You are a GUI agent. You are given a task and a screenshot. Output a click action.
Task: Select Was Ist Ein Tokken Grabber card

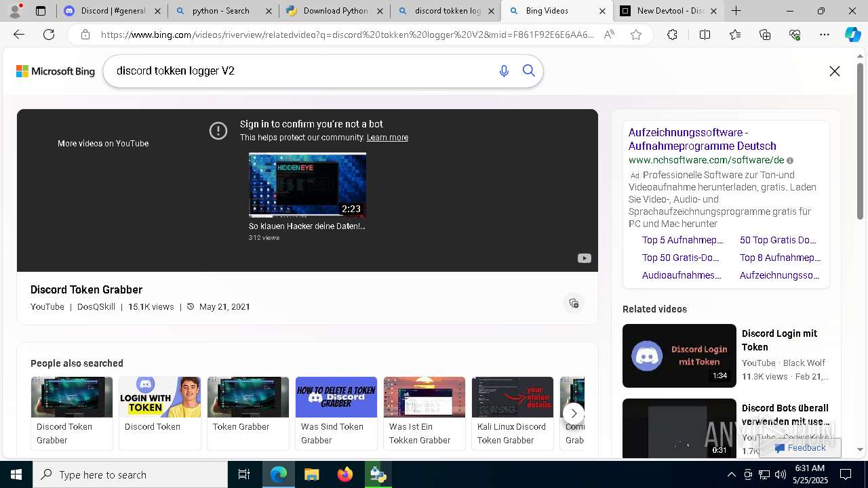[425, 413]
